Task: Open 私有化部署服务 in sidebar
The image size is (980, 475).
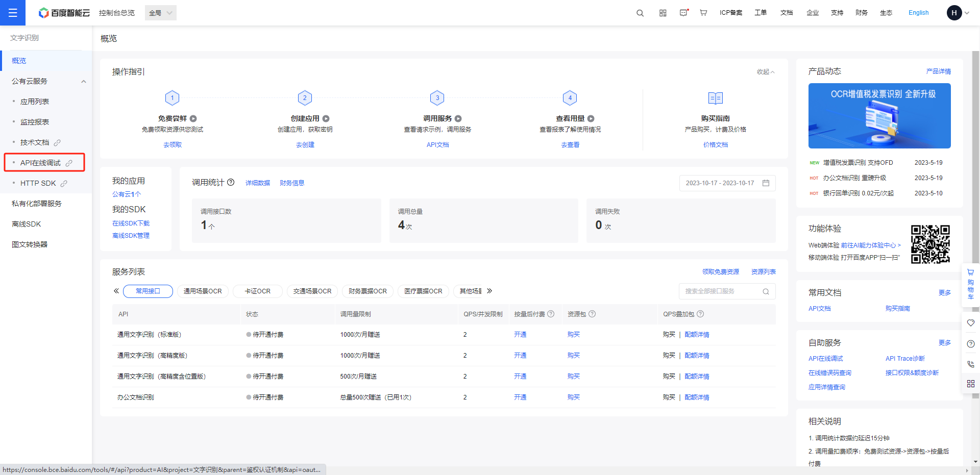Action: (x=37, y=204)
